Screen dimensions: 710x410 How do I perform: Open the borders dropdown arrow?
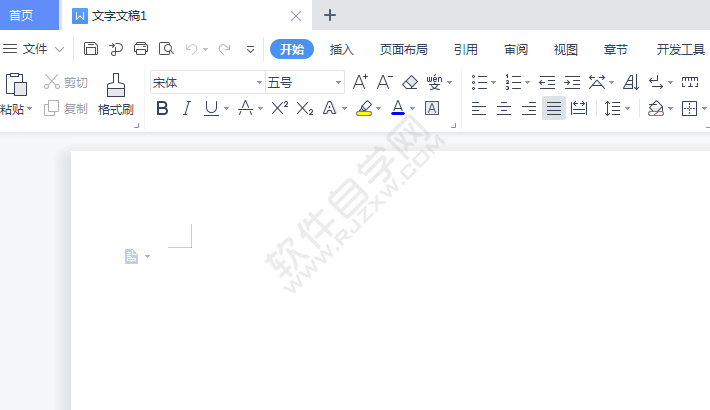(704, 109)
